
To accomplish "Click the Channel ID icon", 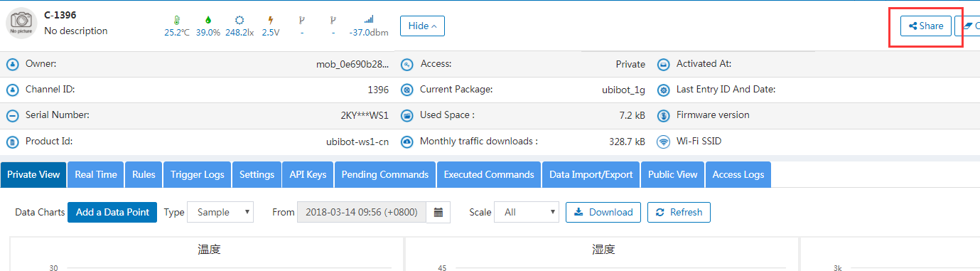I will [12, 90].
